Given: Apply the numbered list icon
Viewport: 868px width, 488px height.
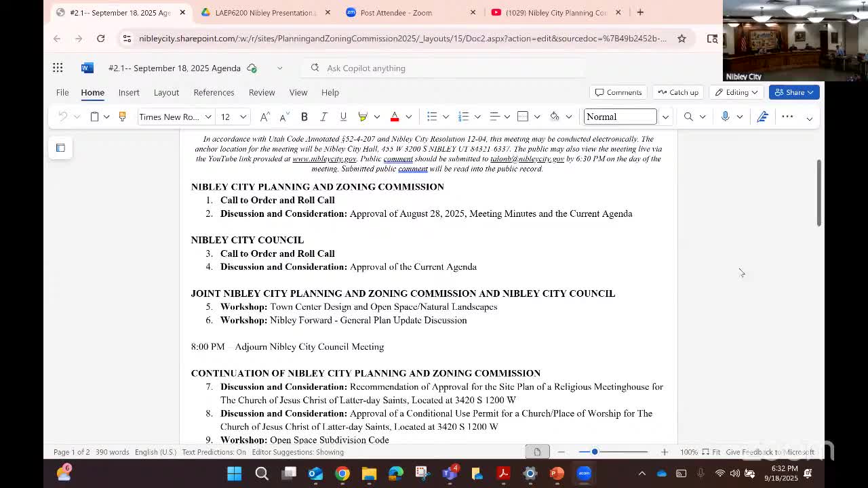Looking at the screenshot, I should tap(464, 117).
